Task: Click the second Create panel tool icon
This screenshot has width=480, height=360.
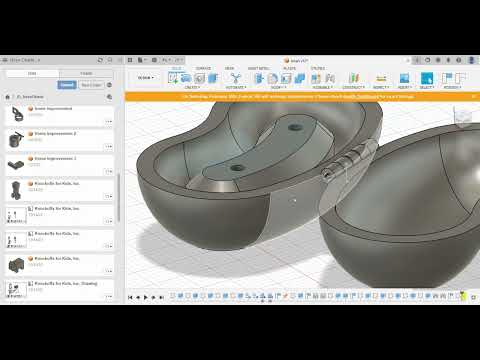Action: pos(186,78)
